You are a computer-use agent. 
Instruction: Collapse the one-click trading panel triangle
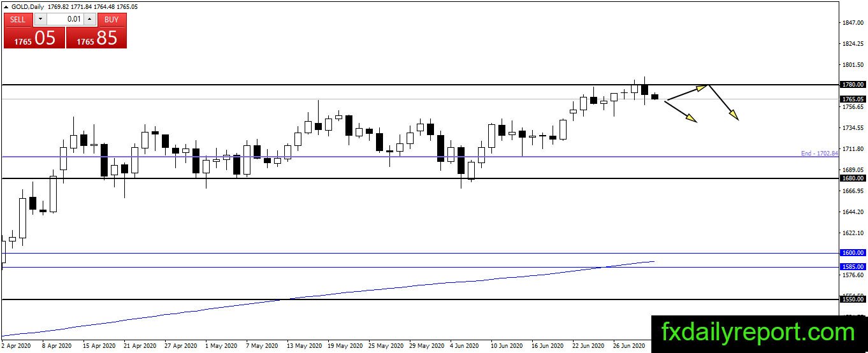click(x=6, y=6)
